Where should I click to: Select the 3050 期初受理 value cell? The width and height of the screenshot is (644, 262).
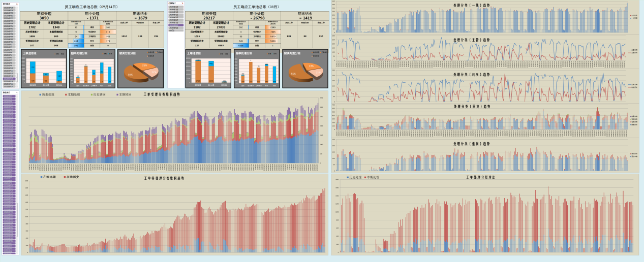coord(44,18)
